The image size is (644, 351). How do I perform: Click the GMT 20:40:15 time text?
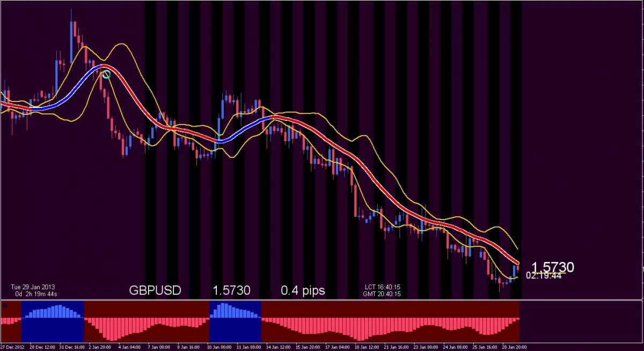[382, 294]
